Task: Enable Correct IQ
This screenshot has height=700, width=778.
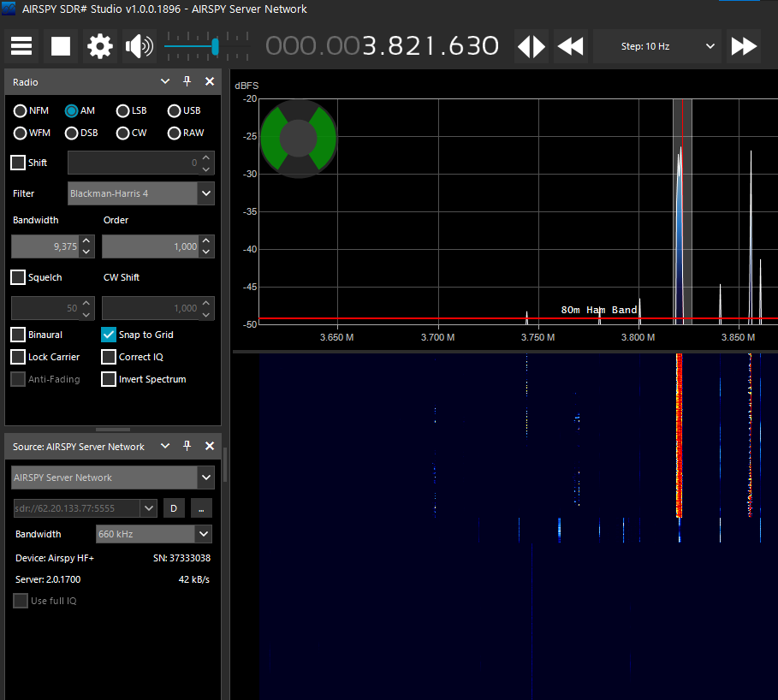Action: [107, 357]
